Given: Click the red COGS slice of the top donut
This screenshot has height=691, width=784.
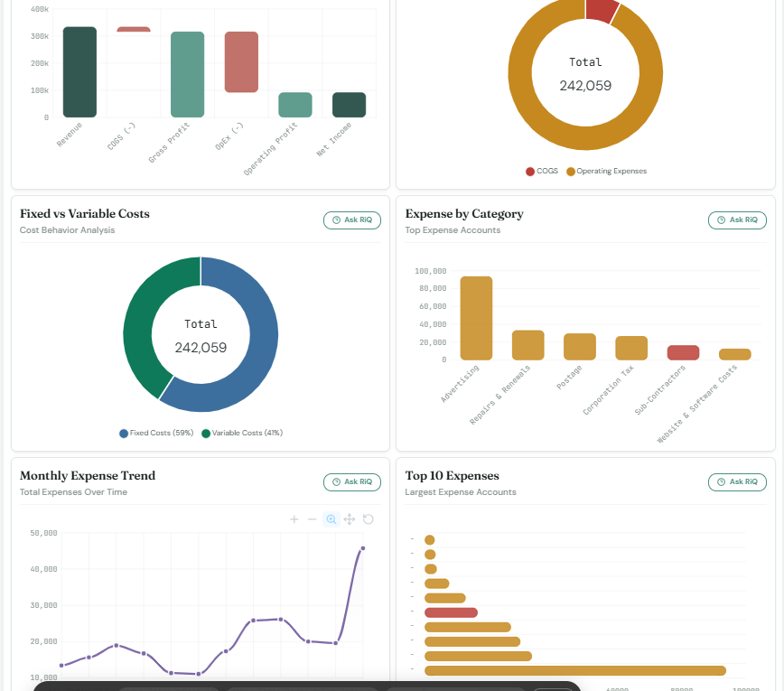Looking at the screenshot, I should pos(601,10).
